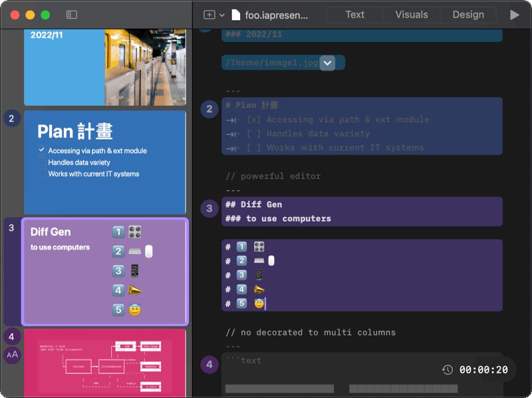The image size is (532, 398).
Task: Select slide 2 number badge in the editor gutter
Action: tap(208, 108)
